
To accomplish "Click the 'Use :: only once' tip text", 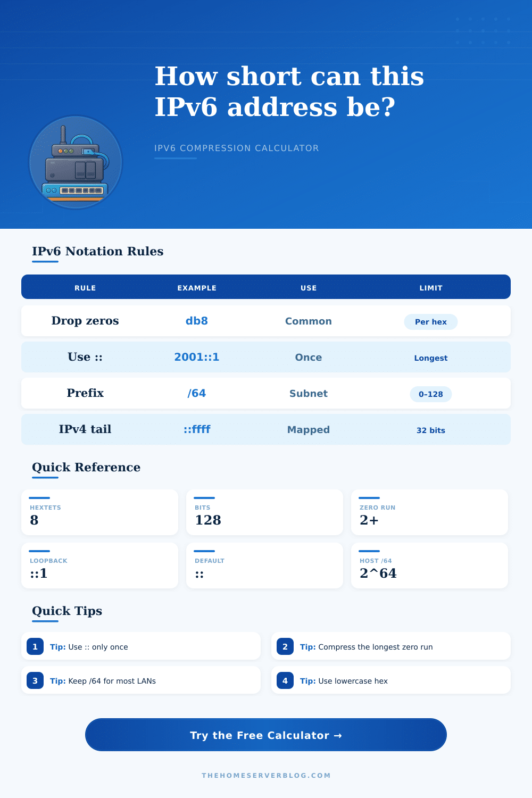I will 98,647.
